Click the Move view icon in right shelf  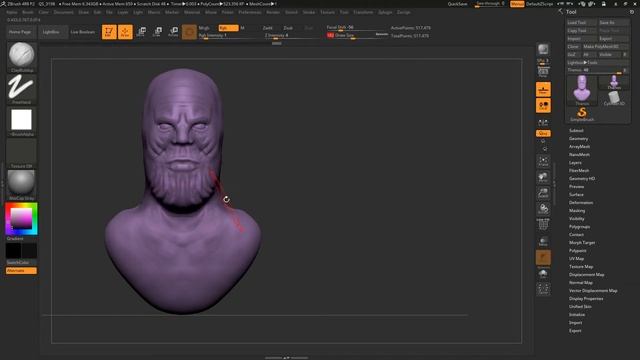point(543,177)
